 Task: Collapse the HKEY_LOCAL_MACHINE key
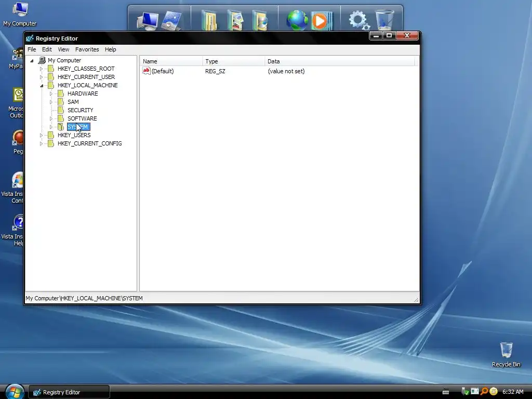42,86
